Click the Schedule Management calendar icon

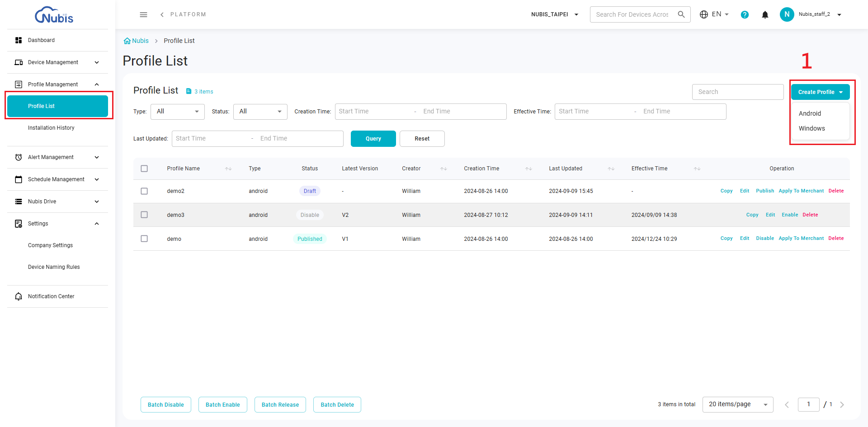pos(19,179)
